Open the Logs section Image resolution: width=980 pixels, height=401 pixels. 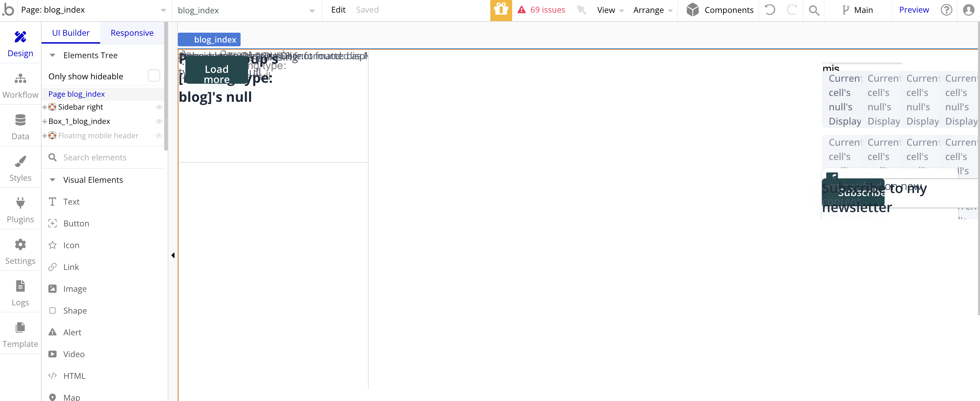[x=20, y=293]
